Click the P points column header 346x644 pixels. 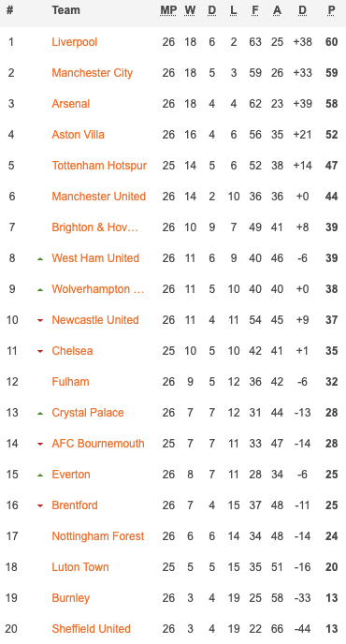click(331, 10)
